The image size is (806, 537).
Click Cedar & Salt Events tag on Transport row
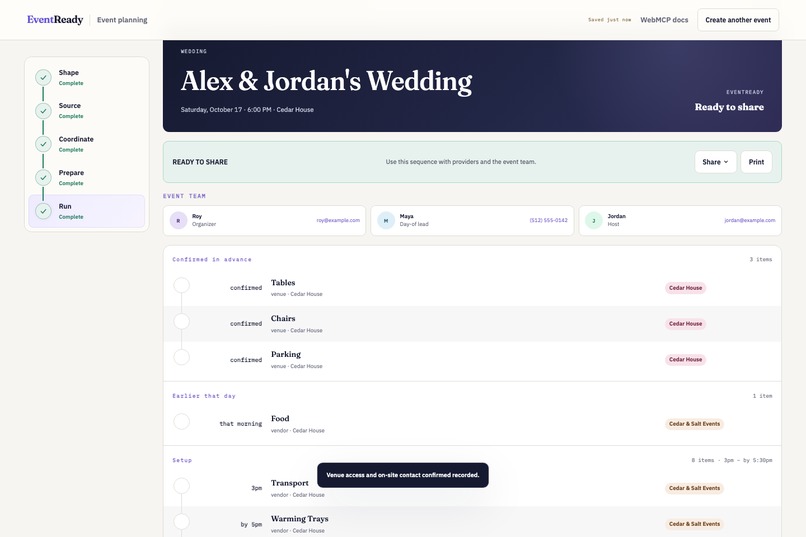(x=694, y=488)
